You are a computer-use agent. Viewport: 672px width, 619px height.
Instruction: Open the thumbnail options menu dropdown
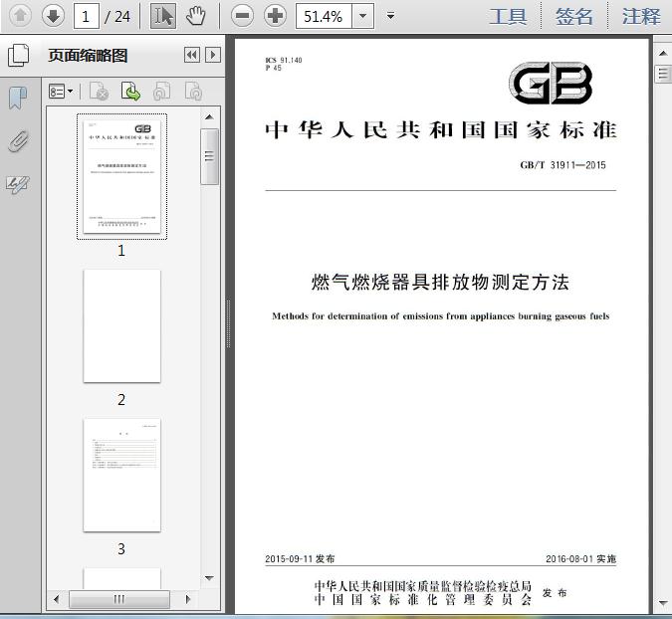click(61, 92)
